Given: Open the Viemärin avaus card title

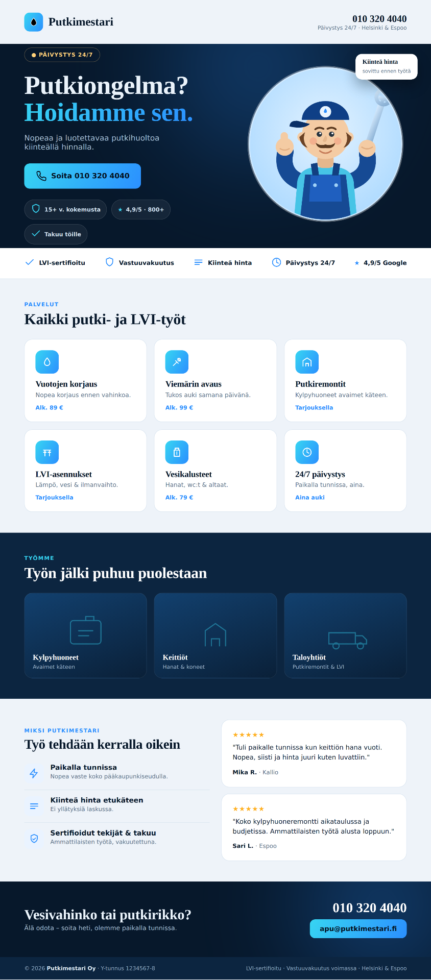Looking at the screenshot, I should click(194, 384).
